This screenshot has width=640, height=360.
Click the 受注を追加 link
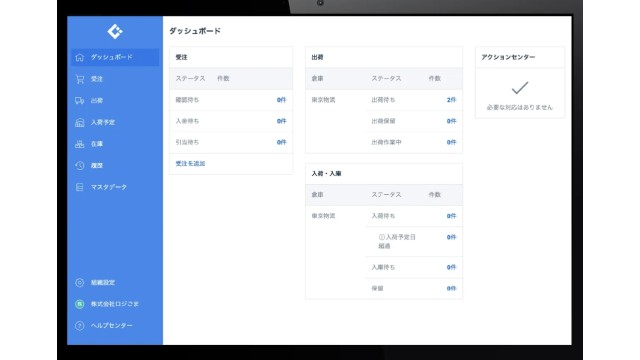(190, 164)
